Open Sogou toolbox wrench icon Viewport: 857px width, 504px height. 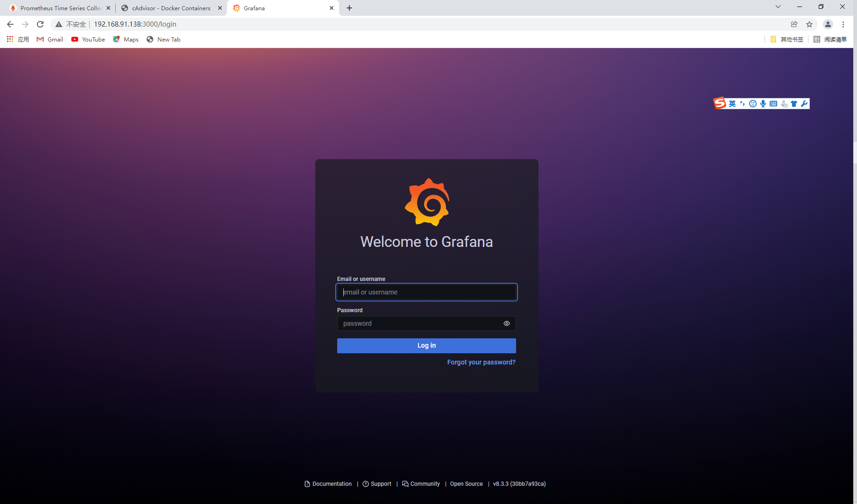(804, 104)
